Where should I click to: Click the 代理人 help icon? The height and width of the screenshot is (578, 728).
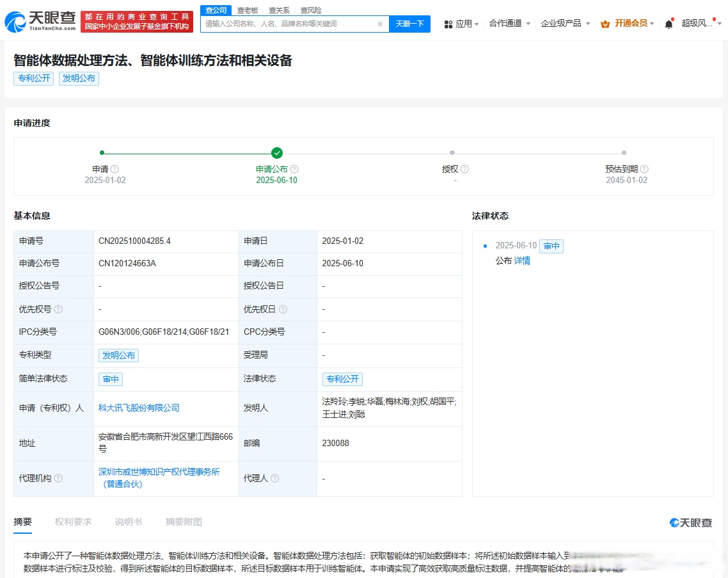275,478
